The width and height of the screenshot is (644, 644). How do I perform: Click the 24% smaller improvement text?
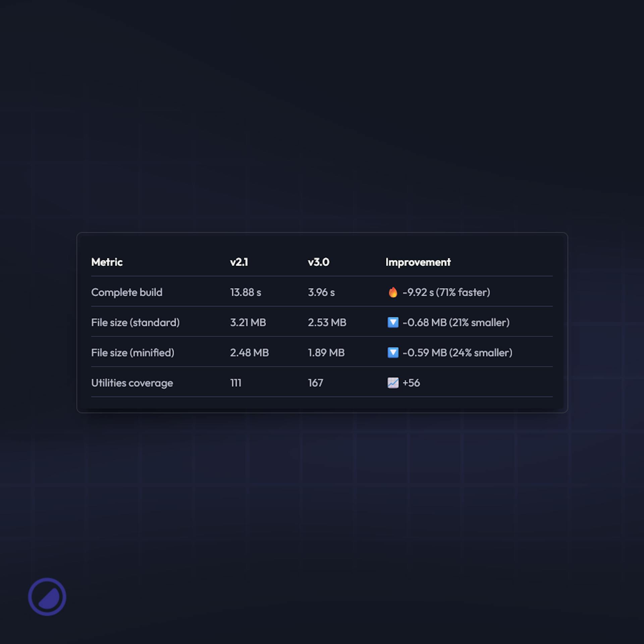[480, 353]
